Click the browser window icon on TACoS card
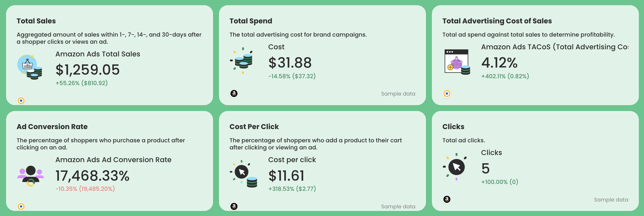The height and width of the screenshot is (216, 644). click(x=456, y=62)
